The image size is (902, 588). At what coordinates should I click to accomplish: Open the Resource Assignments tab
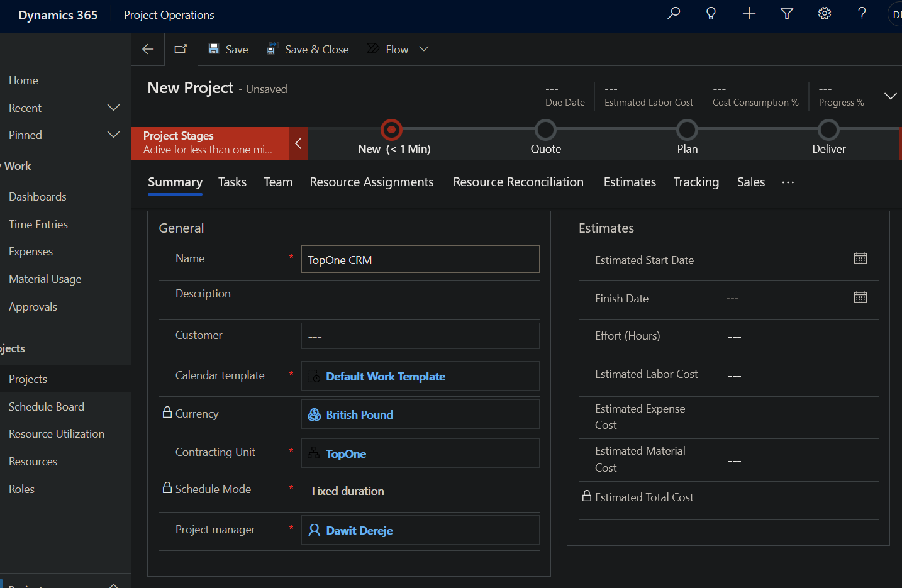point(372,182)
